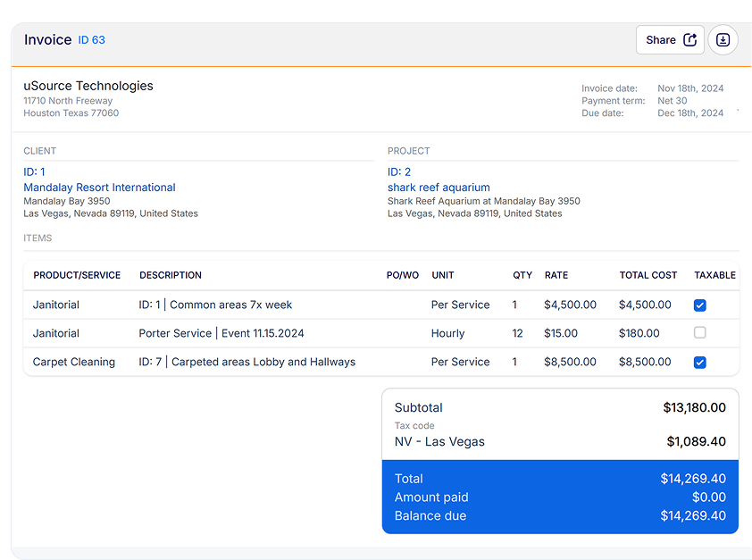The width and height of the screenshot is (752, 560).
Task: Click the Amount paid value $0.00
Action: point(709,497)
